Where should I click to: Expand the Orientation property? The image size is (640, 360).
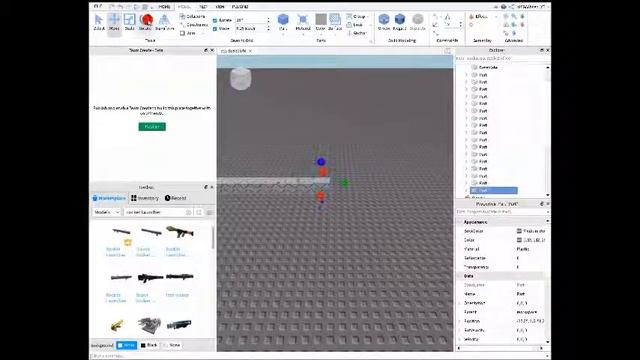[460, 303]
